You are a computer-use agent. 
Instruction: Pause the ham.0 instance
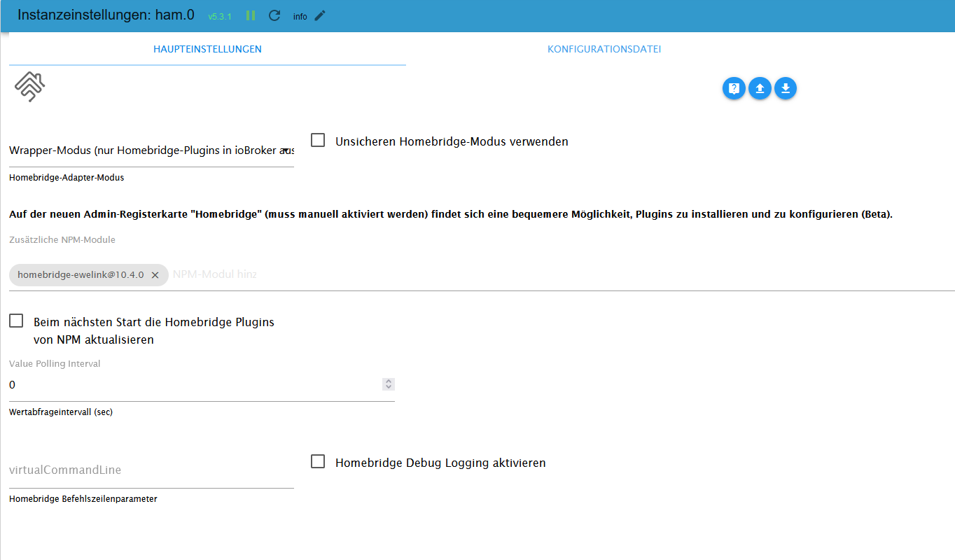point(251,15)
